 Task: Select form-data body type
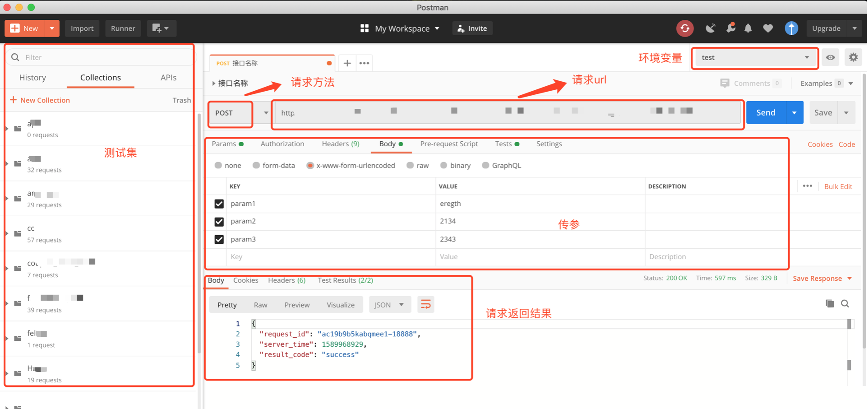(256, 165)
